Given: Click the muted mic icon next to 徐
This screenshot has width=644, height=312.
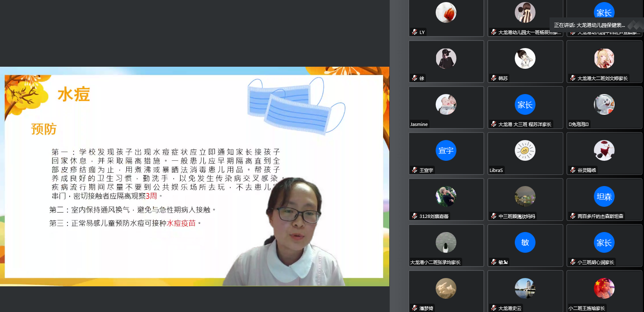Looking at the screenshot, I should [x=415, y=78].
